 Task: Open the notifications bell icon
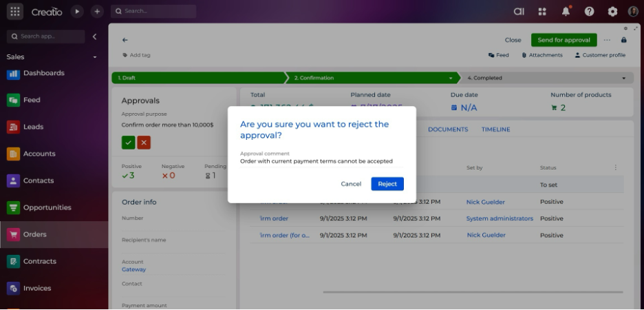[x=566, y=12]
